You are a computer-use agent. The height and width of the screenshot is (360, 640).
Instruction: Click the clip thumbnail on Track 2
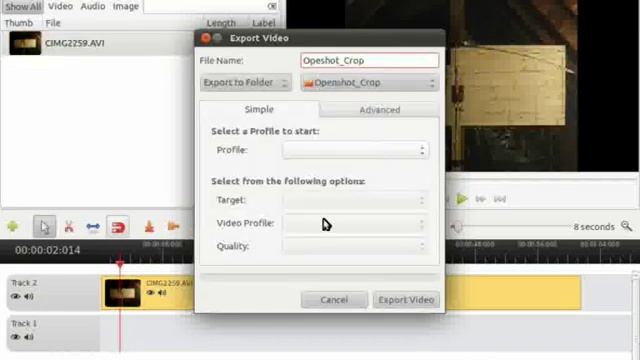point(122,293)
